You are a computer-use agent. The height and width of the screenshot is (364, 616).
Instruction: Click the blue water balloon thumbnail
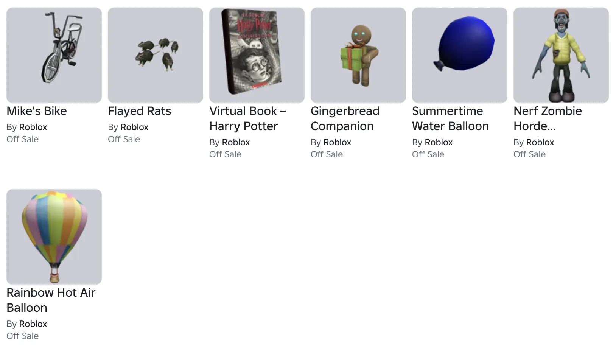tap(460, 55)
